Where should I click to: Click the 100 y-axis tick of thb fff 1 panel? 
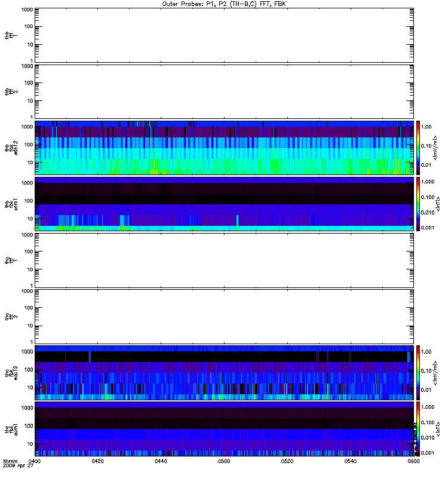(29, 26)
